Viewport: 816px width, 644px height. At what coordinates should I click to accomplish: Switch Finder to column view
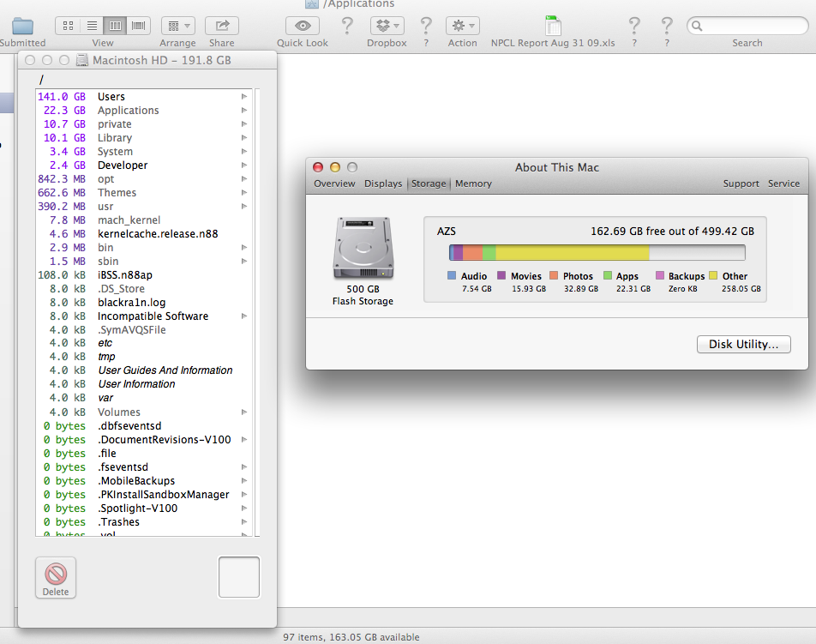pyautogui.click(x=115, y=26)
